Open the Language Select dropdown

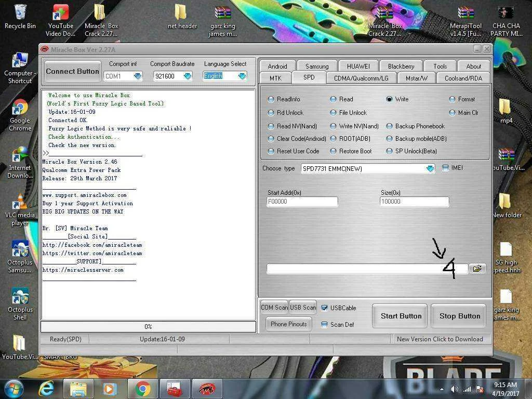[x=242, y=76]
